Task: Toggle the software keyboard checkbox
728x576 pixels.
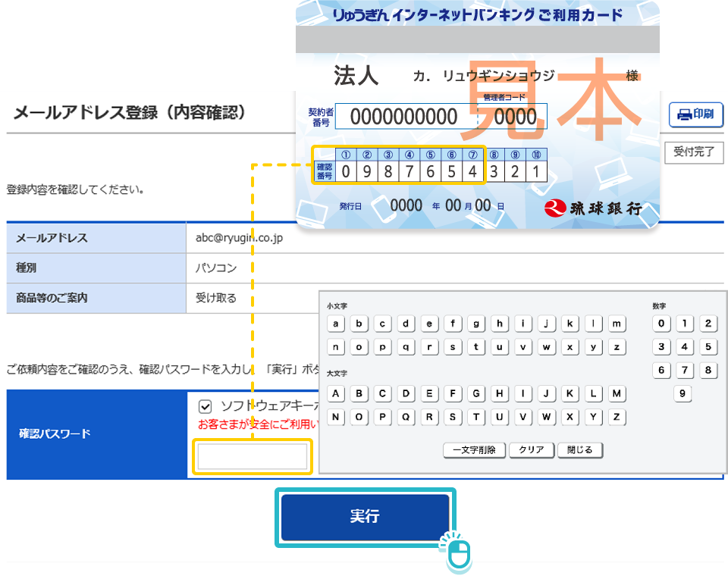Action: 205,405
